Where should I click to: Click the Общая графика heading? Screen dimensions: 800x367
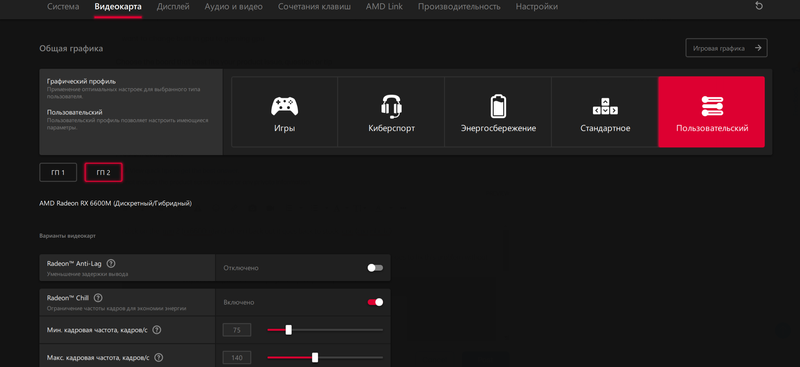coord(71,48)
